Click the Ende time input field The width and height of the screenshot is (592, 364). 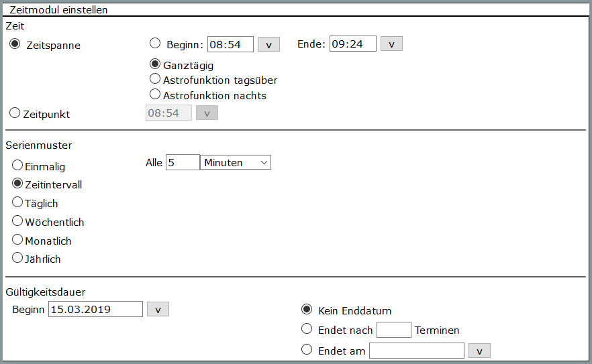352,44
